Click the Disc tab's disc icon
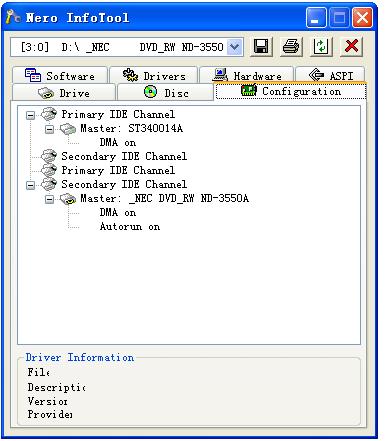 (x=151, y=92)
